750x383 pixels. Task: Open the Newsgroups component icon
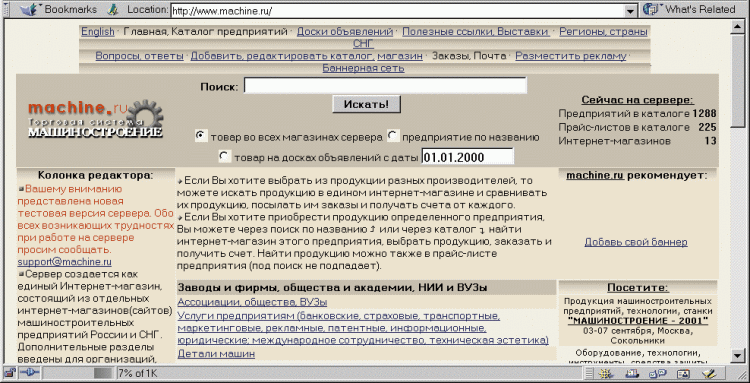tap(658, 373)
